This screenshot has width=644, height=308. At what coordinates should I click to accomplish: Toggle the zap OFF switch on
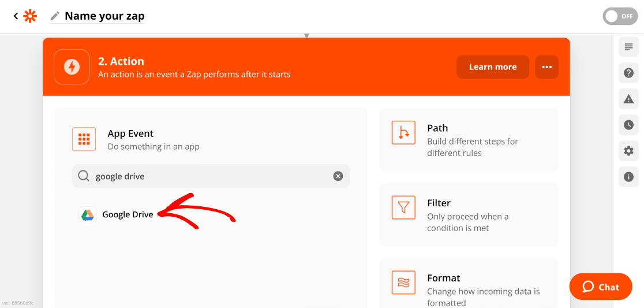620,16
